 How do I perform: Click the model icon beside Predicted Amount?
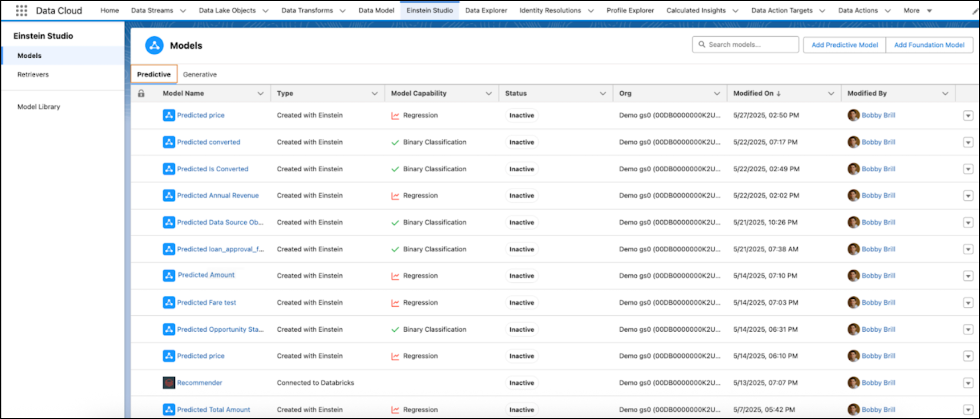(x=169, y=275)
